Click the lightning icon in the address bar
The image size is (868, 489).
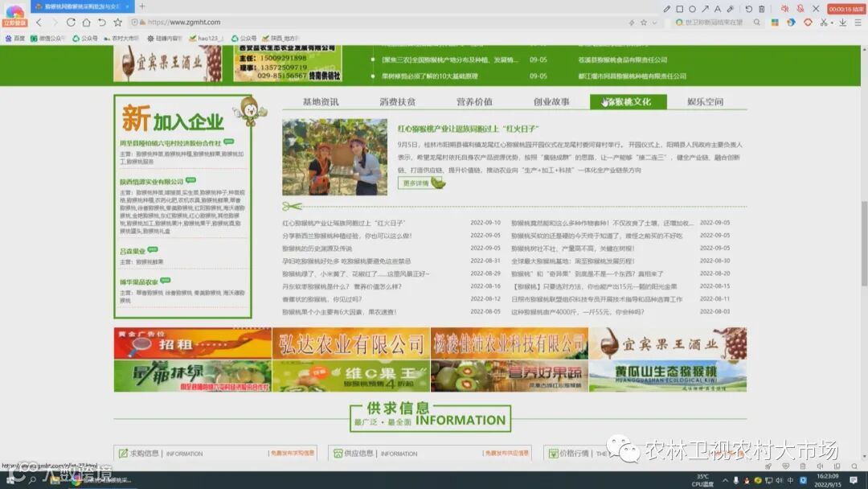pos(632,23)
